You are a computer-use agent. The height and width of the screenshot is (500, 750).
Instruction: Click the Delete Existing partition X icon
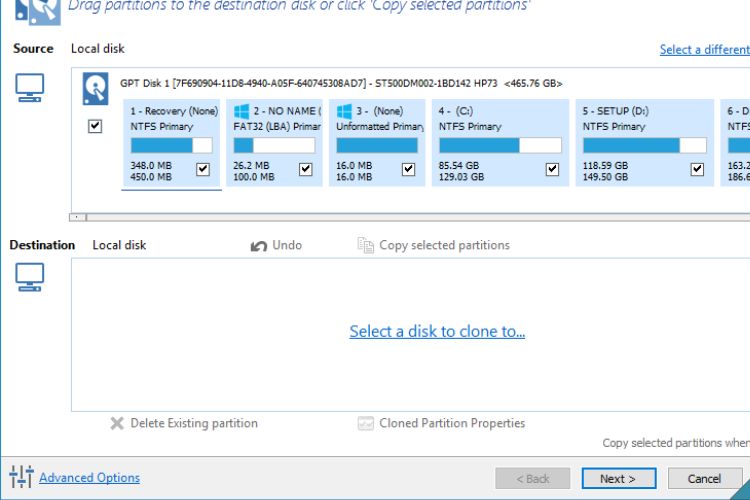(117, 423)
